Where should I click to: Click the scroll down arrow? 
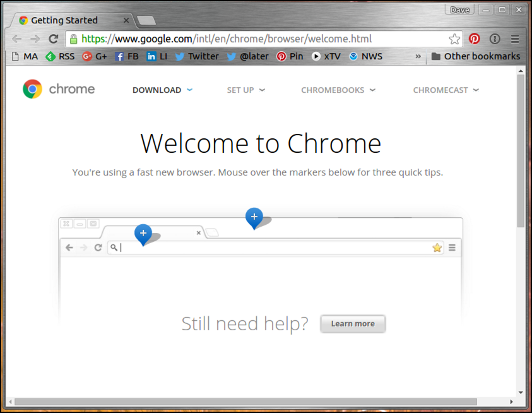tap(521, 392)
